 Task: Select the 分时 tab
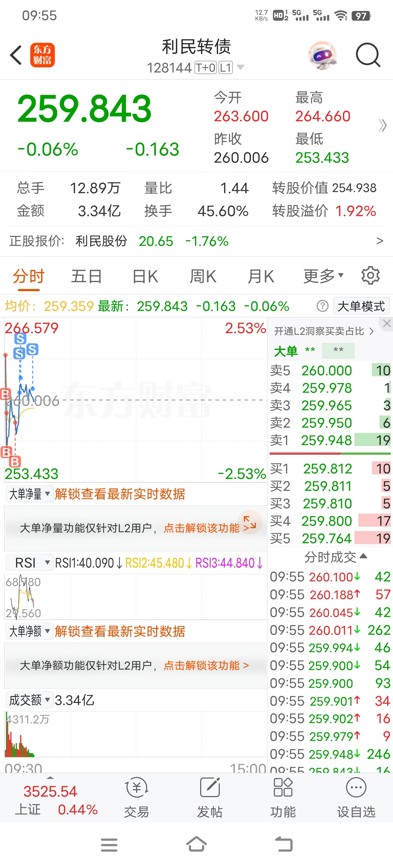tap(29, 277)
